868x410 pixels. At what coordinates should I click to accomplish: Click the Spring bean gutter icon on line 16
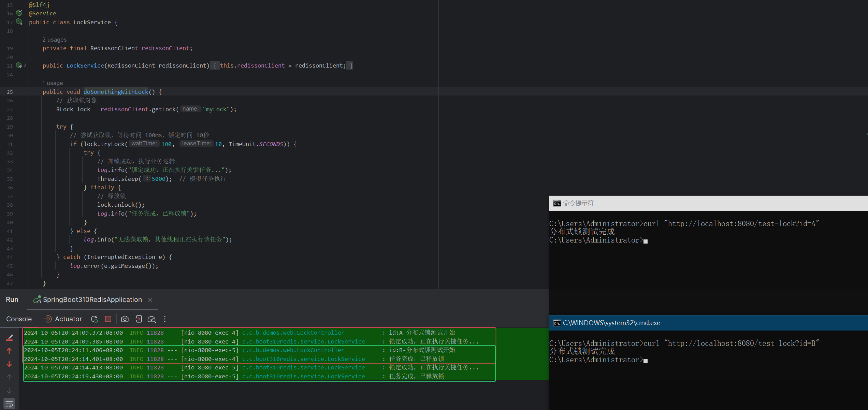19,13
